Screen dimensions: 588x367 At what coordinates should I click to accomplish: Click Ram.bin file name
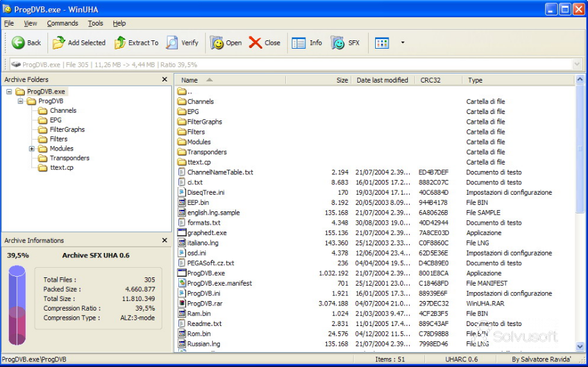click(199, 314)
